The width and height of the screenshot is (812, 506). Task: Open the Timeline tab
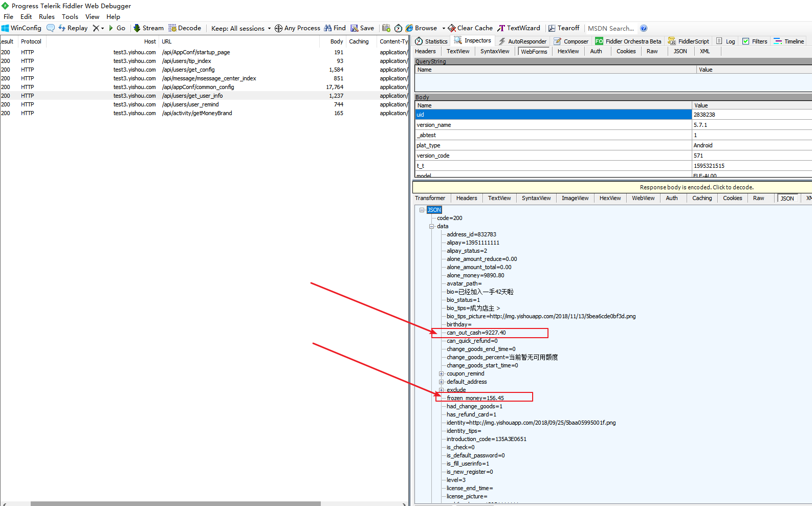click(x=789, y=41)
